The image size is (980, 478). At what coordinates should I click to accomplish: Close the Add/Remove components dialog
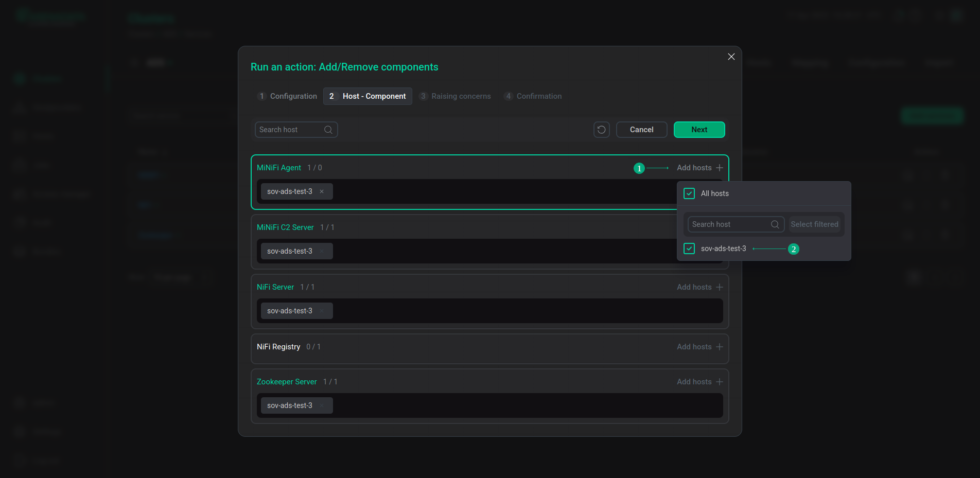(x=731, y=57)
